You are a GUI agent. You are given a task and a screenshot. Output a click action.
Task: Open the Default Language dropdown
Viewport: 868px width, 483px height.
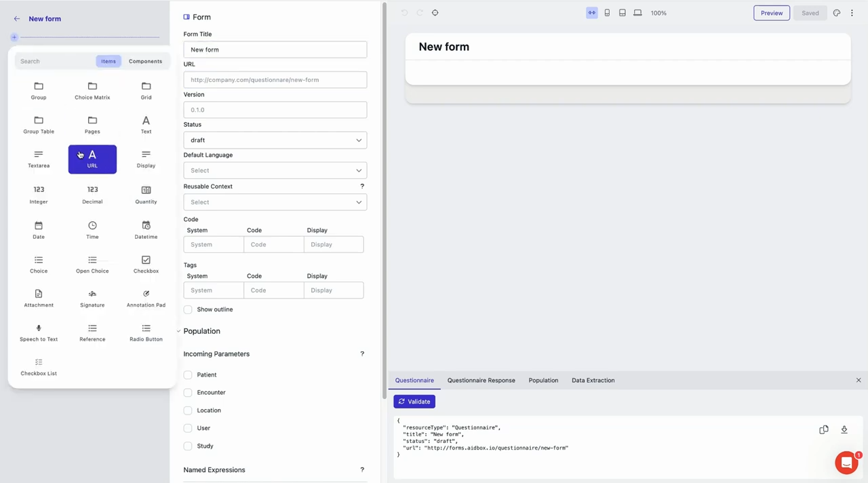[x=275, y=170]
